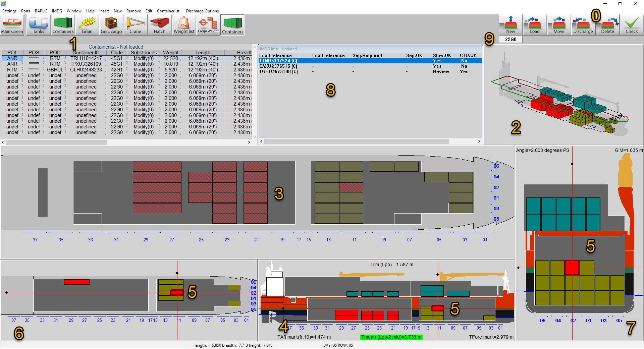The image size is (644, 349).
Task: Open the Window menu
Action: (74, 11)
